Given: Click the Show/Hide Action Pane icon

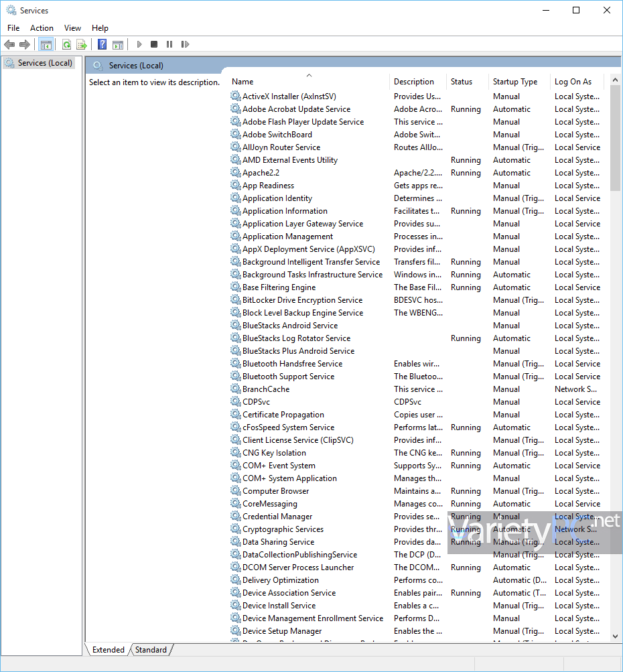Looking at the screenshot, I should tap(118, 45).
